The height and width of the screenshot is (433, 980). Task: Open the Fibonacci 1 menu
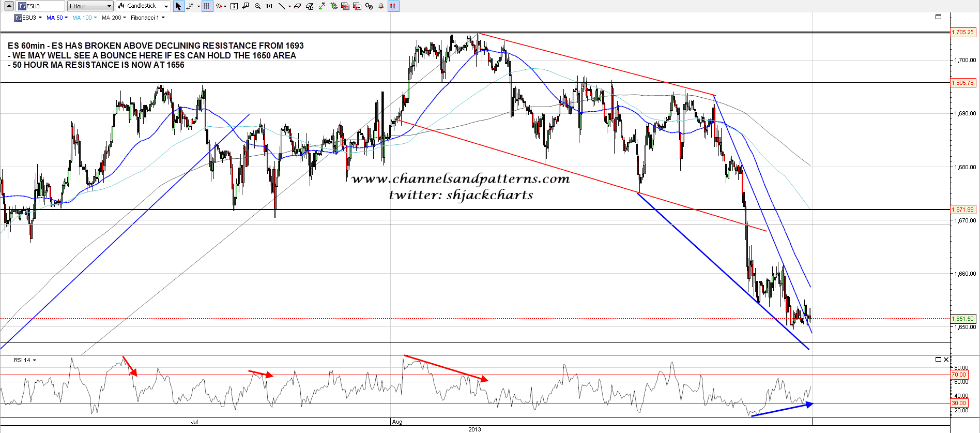click(148, 18)
